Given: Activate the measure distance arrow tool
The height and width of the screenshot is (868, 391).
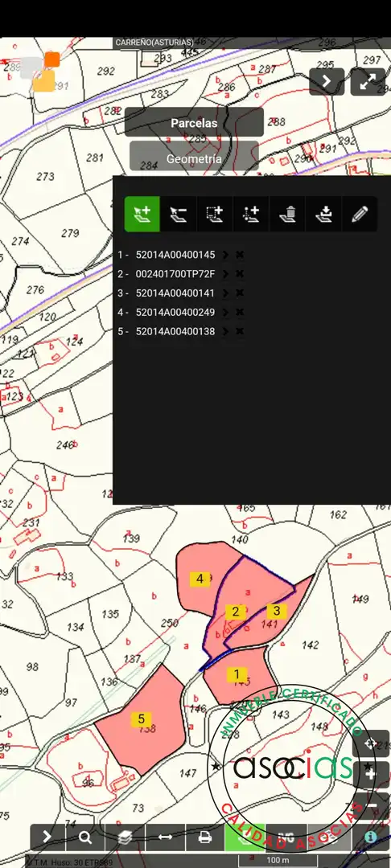Looking at the screenshot, I should click(x=165, y=837).
